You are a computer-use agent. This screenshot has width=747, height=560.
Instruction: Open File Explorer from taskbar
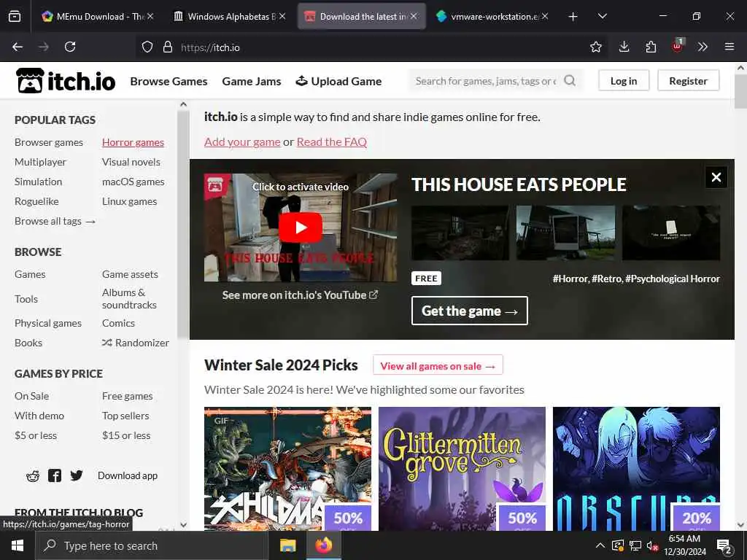click(x=287, y=545)
